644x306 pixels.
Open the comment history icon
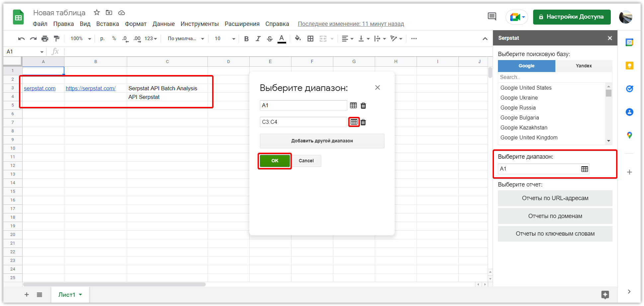click(x=492, y=16)
